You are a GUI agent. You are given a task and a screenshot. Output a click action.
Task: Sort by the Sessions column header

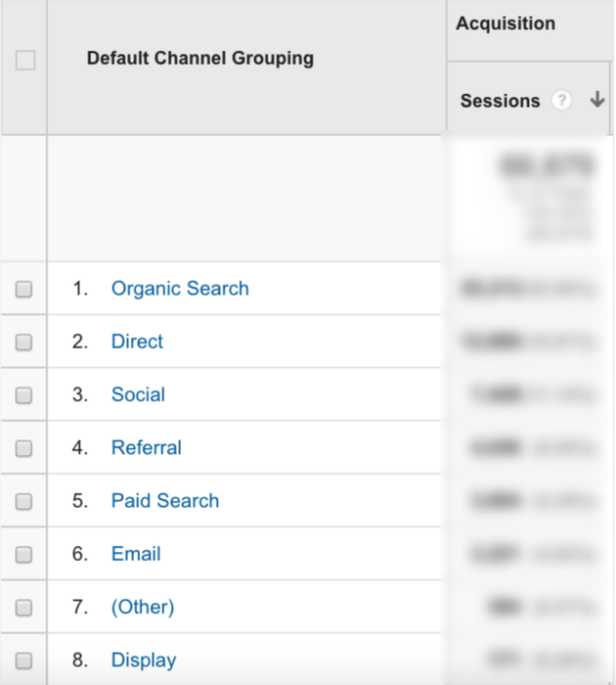pyautogui.click(x=500, y=101)
